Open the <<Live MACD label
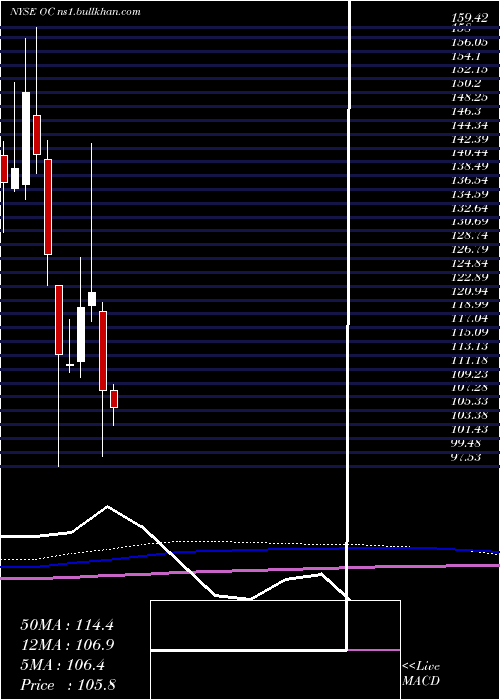Screen dimensions: 500x700 (x=421, y=673)
